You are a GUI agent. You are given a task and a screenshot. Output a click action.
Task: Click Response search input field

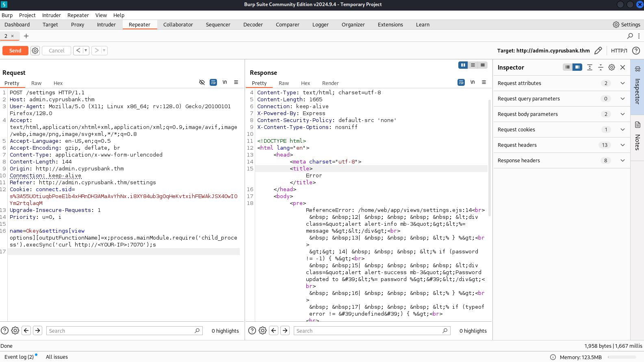[372, 331]
